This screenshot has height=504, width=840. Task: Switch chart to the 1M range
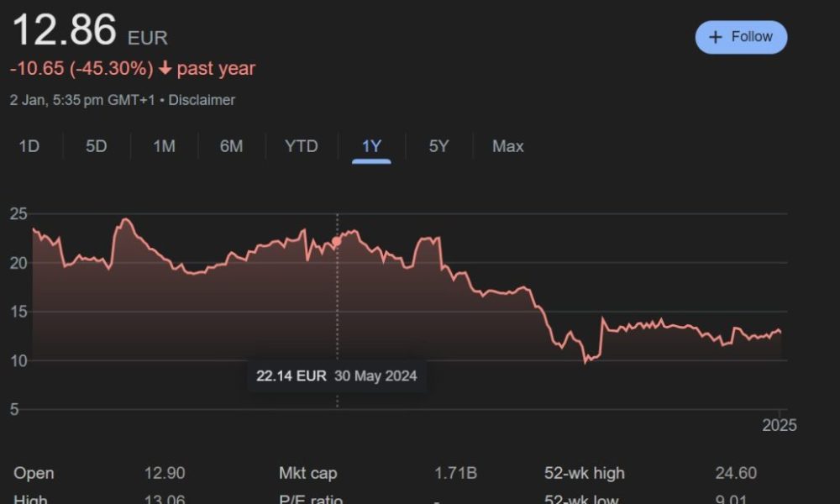tap(164, 146)
